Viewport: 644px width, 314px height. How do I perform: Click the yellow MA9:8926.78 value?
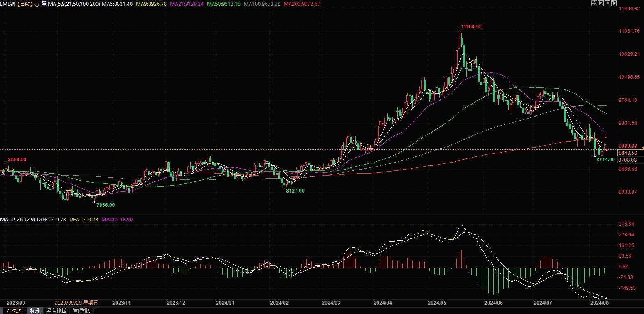(x=151, y=4)
